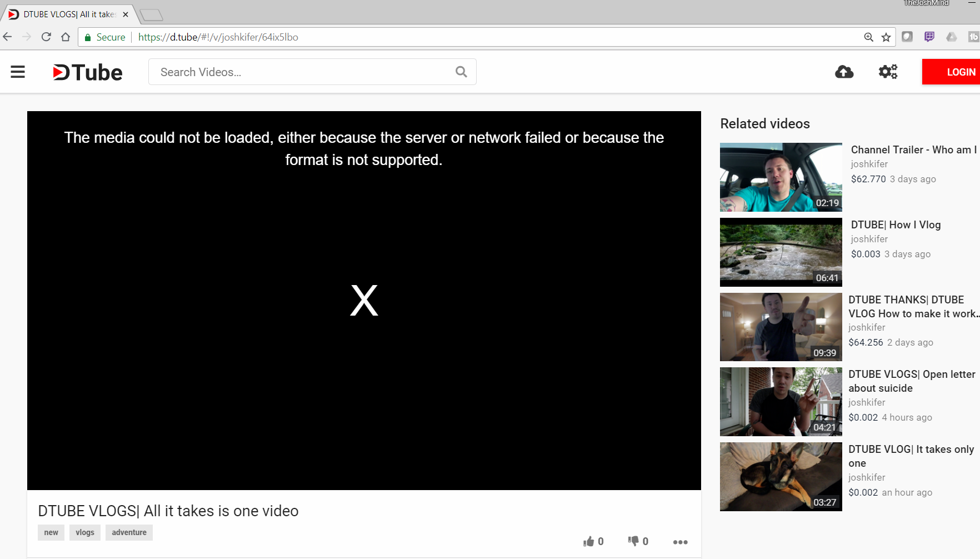Click the 'Related videos' heading
The height and width of the screenshot is (559, 980).
(765, 124)
